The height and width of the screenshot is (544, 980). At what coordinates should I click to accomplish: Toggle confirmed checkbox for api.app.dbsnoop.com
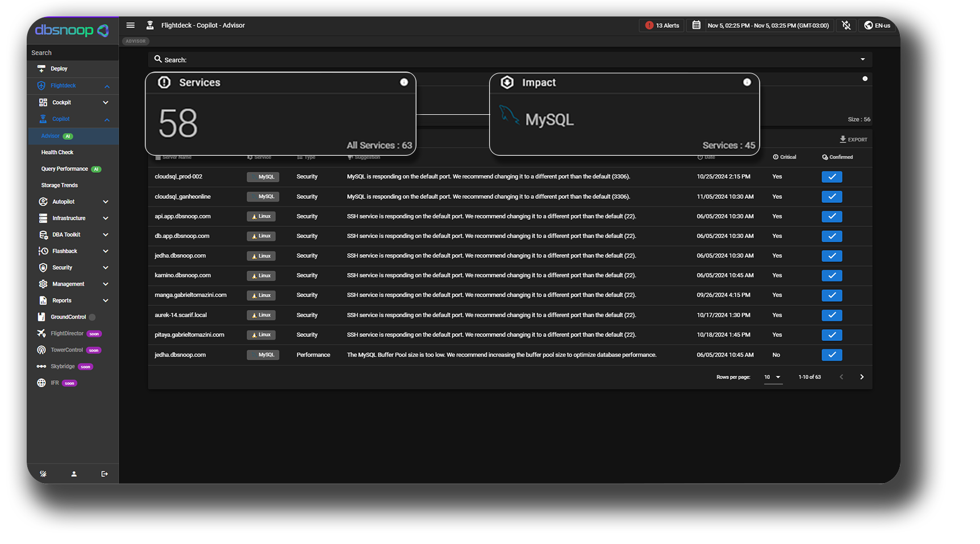[832, 217]
